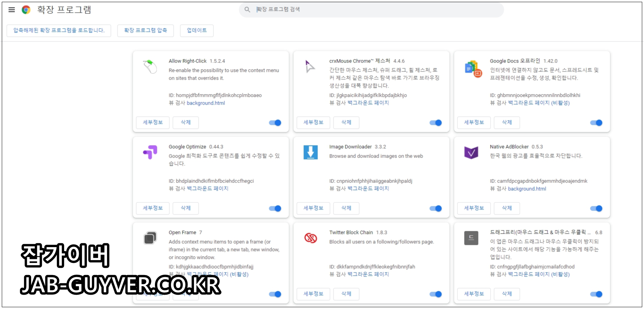Click 삭제 for Native AdBlocker
This screenshot has width=644, height=309.
507,208
